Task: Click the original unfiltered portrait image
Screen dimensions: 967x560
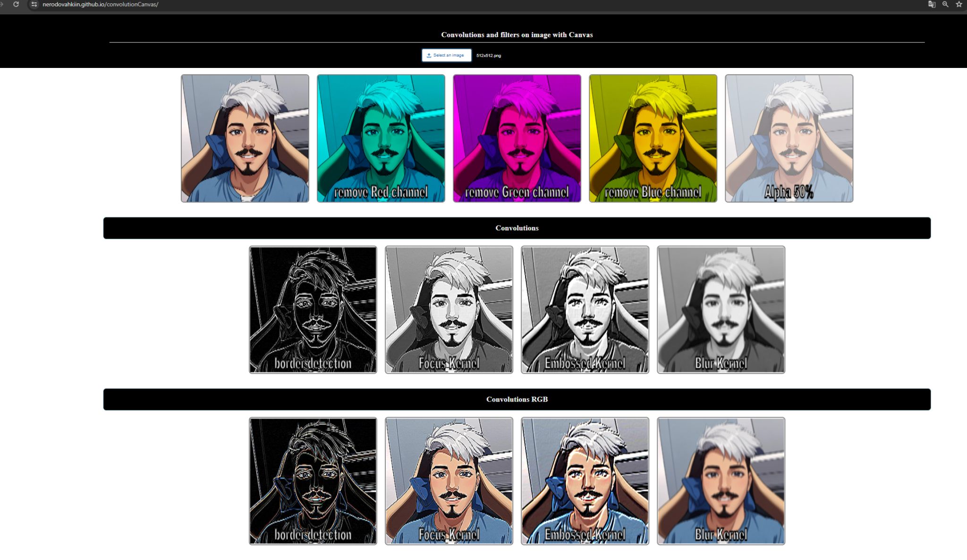Action: click(x=245, y=138)
